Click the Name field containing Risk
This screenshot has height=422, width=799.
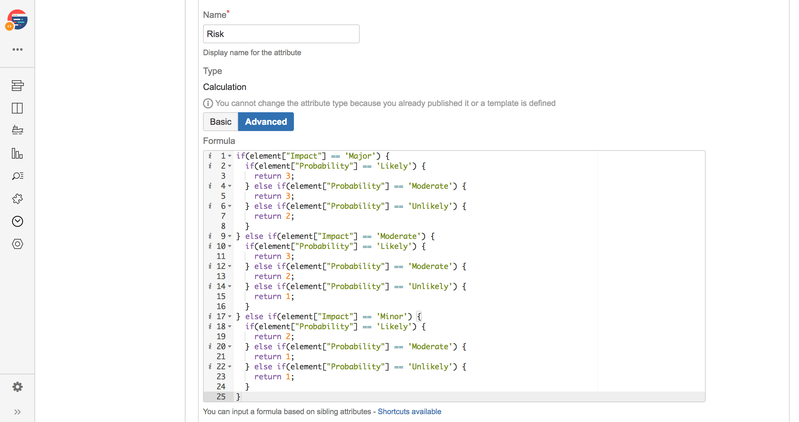tap(280, 34)
